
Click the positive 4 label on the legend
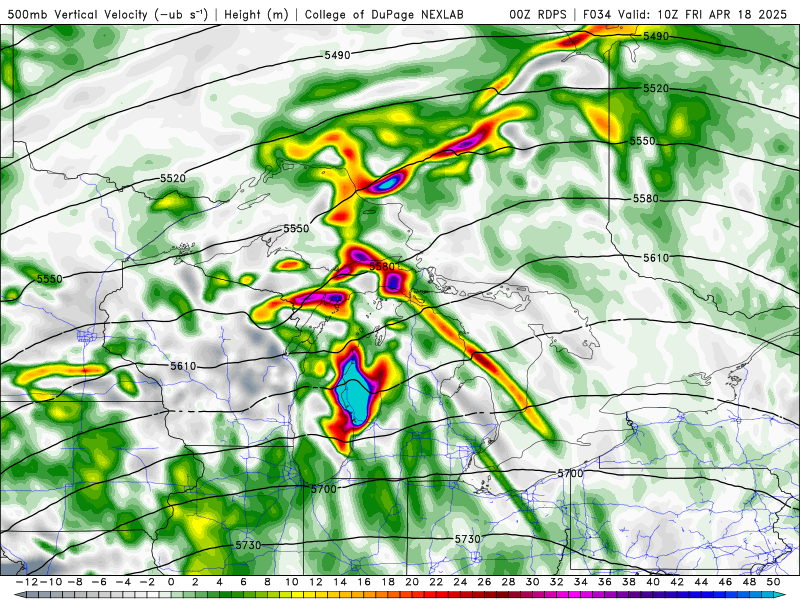[x=219, y=582]
